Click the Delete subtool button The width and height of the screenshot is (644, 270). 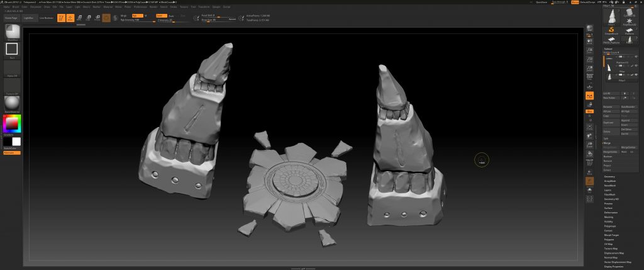pos(611,132)
